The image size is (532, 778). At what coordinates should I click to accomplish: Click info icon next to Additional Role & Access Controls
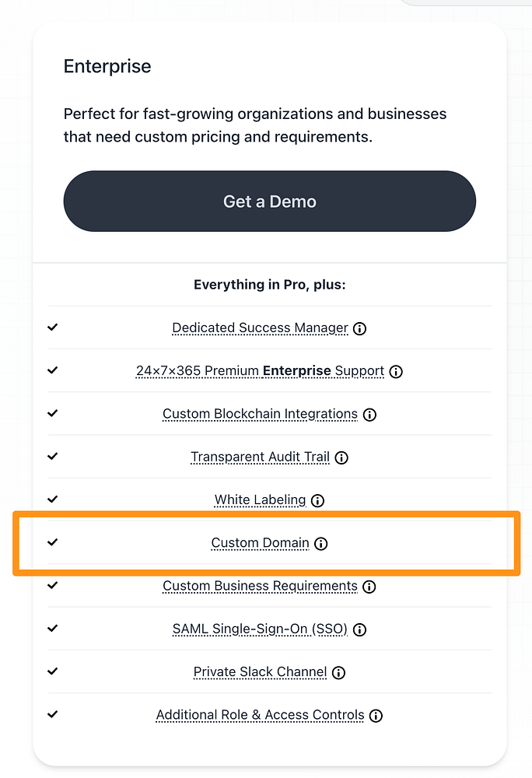coord(376,716)
